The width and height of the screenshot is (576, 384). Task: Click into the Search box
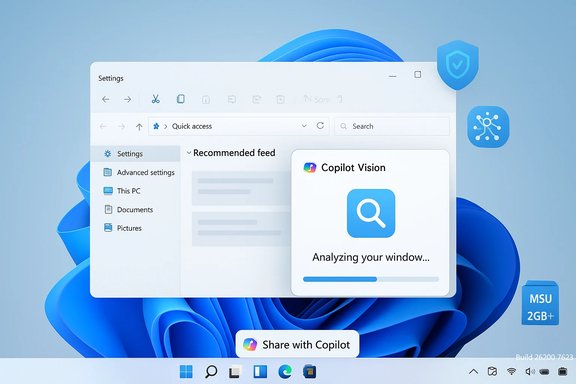pos(392,126)
